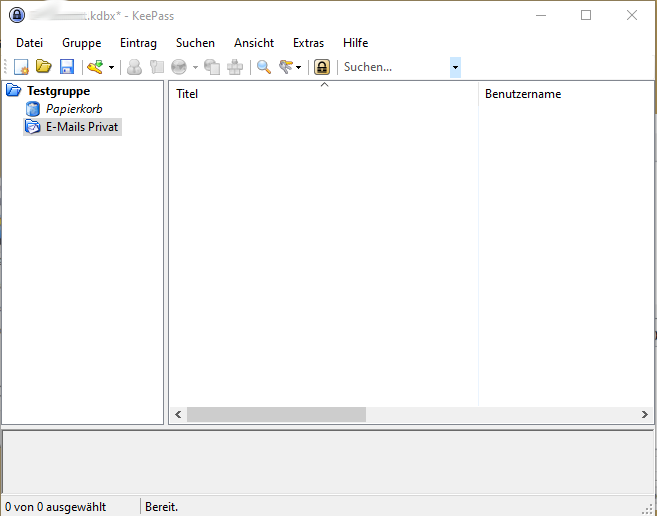Click the Add entry key icon
Screen dimensions: 657x516
click(x=95, y=67)
